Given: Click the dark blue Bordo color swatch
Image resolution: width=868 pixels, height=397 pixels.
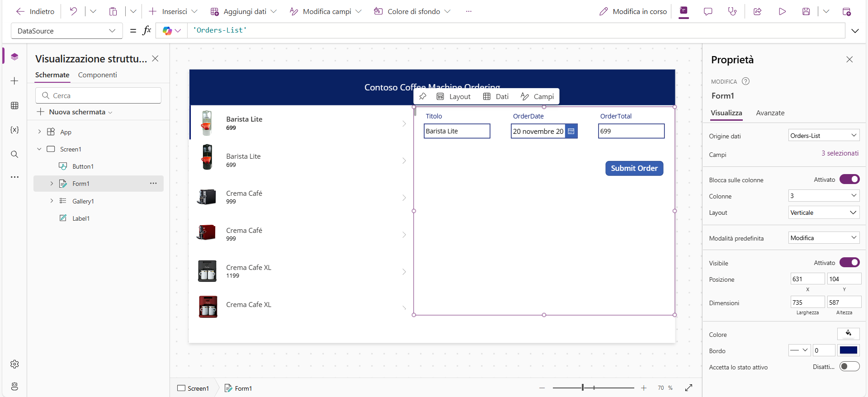Looking at the screenshot, I should click(x=849, y=350).
